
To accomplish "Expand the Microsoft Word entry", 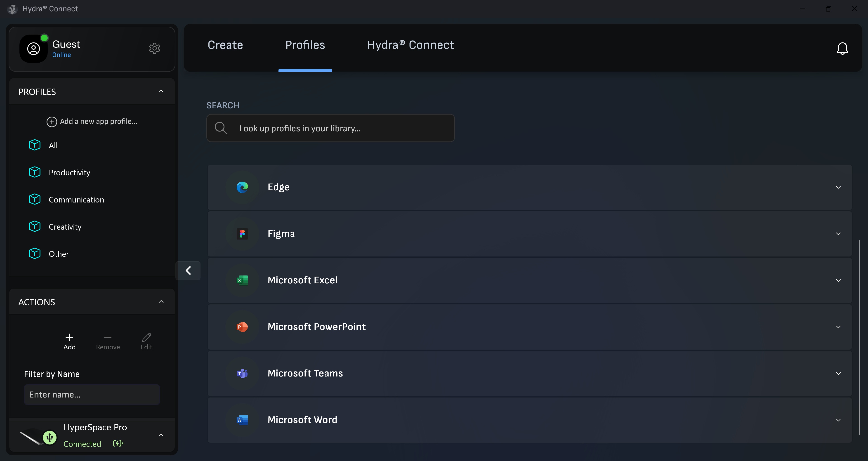I will coord(839,420).
